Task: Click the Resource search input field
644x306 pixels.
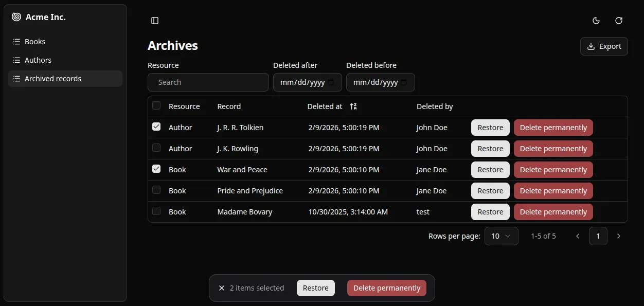Action: [208, 82]
